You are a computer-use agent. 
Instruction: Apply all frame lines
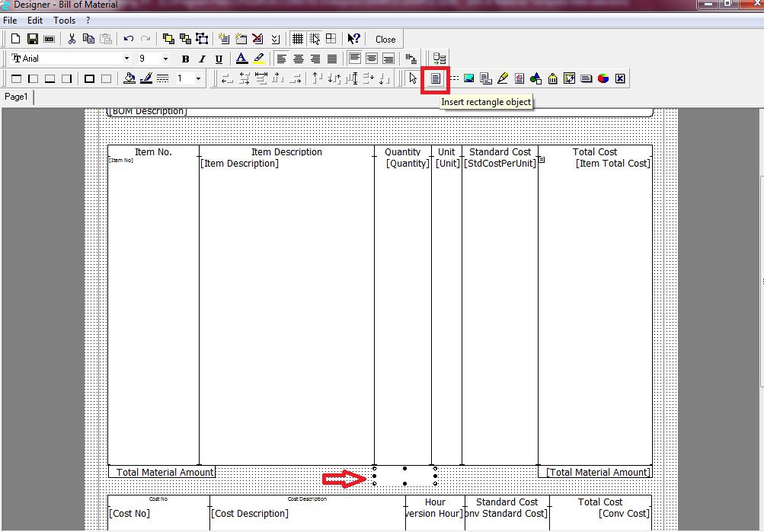click(89, 78)
